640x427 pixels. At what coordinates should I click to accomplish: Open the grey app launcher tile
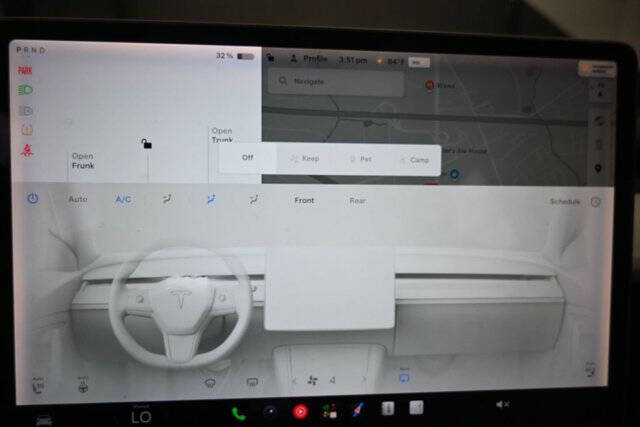coord(387,408)
